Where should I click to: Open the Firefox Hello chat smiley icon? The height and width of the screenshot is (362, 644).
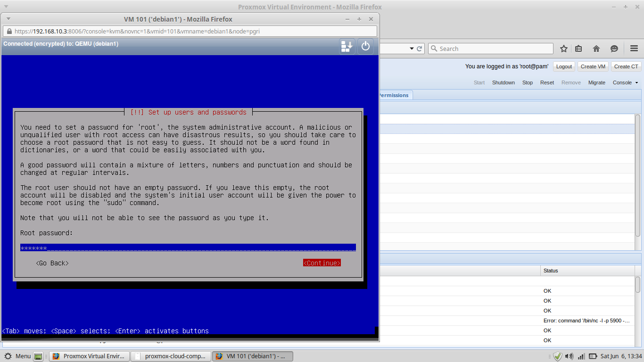click(x=614, y=49)
